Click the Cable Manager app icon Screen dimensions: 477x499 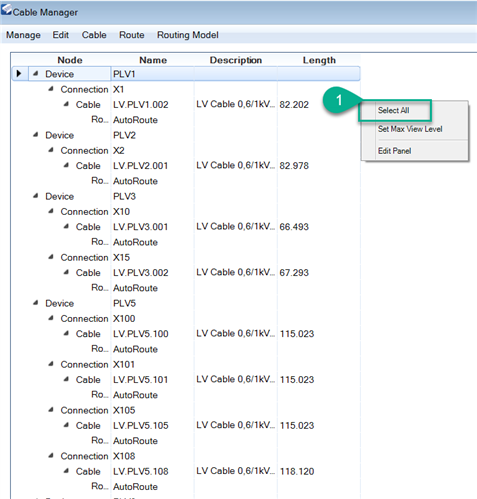point(6,10)
